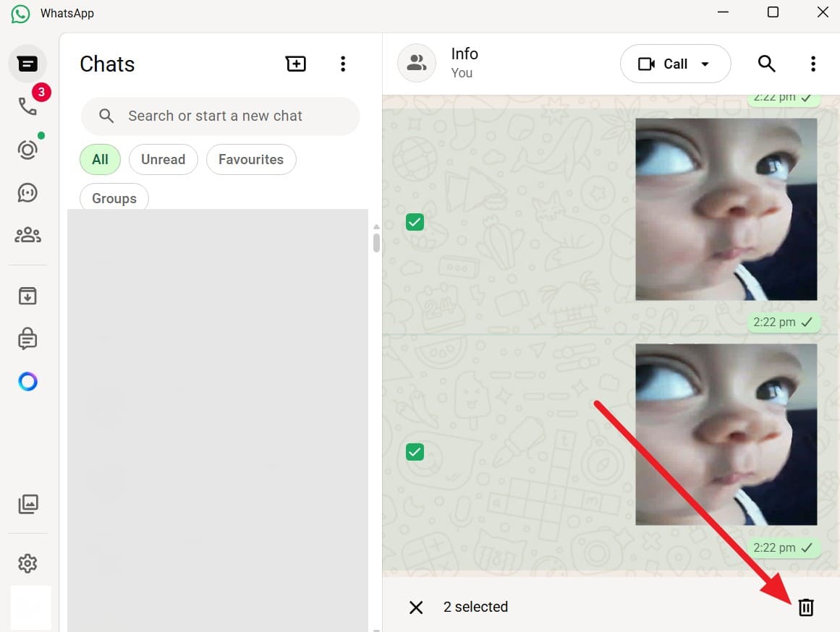Open the Channels icon in sidebar
Image resolution: width=840 pixels, height=632 pixels.
pos(27,192)
